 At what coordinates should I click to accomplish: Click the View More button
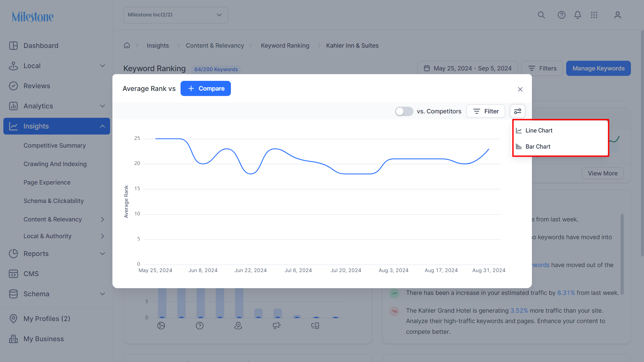tap(603, 173)
